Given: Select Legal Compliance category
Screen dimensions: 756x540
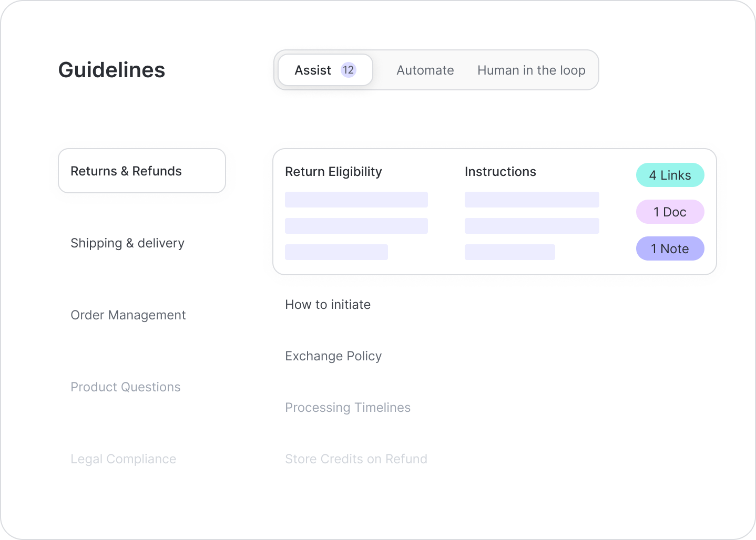Looking at the screenshot, I should coord(123,459).
